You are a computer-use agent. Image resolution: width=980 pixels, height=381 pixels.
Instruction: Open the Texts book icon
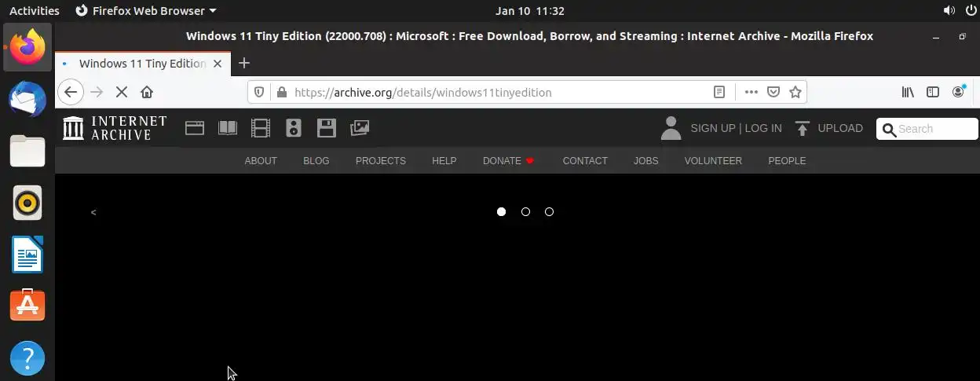coord(228,128)
